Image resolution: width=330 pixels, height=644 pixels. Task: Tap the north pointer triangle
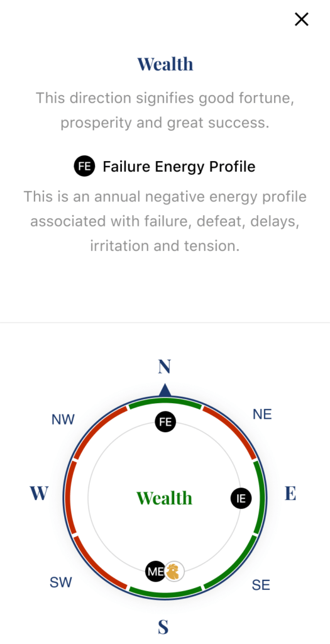coord(165,390)
